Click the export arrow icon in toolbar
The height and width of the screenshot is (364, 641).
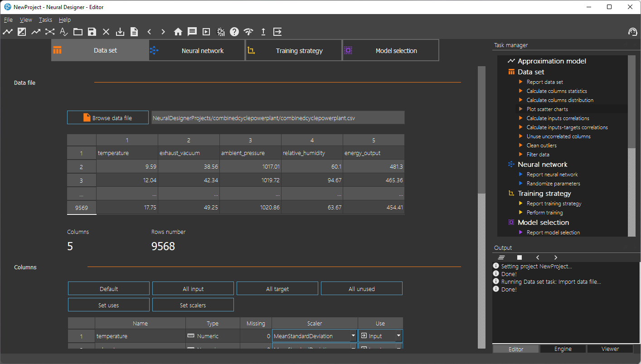click(277, 32)
